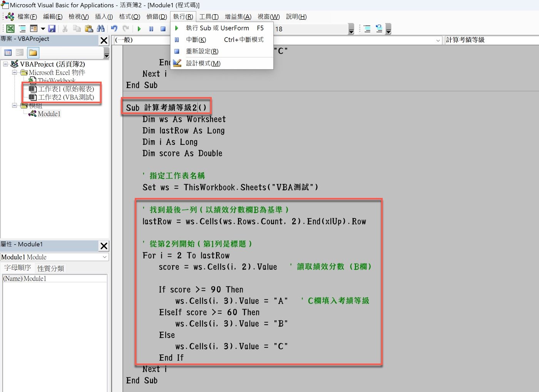Viewport: 539px width, 392px height.
Task: Open the 工具(T) menu
Action: coord(209,17)
